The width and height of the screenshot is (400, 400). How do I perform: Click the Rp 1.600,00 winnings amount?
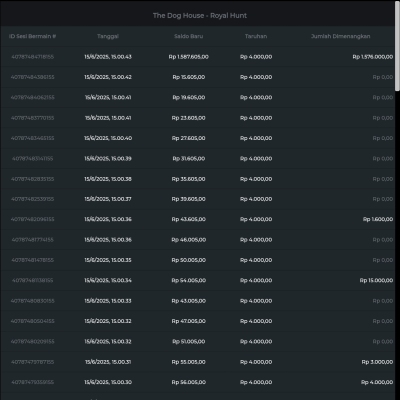coord(378,219)
